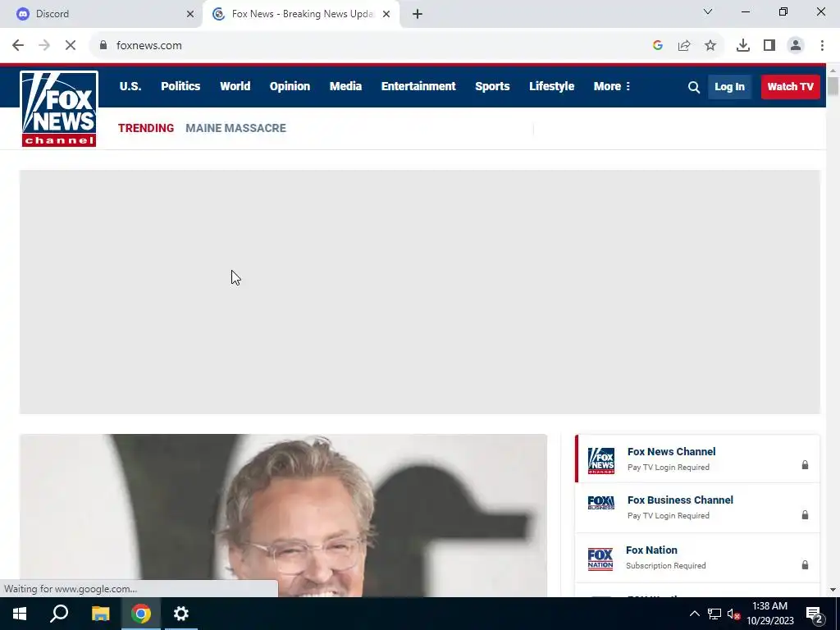840x630 pixels.
Task: Open a new tab
Action: 418,14
